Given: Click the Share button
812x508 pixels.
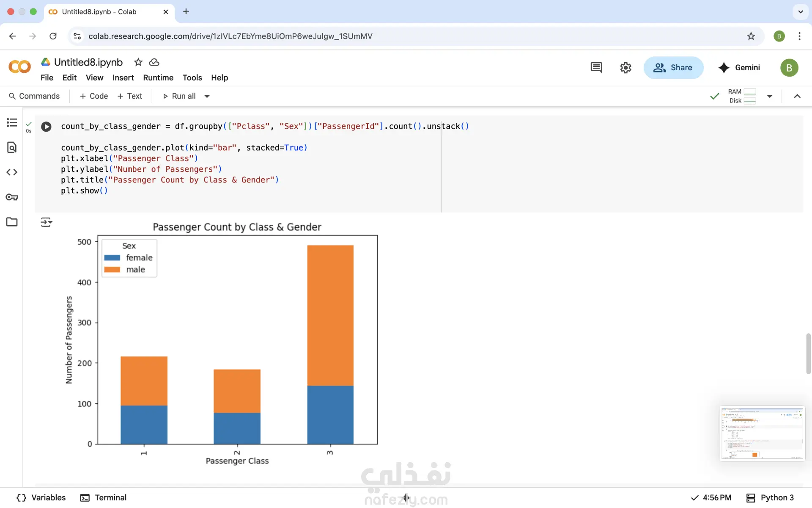Looking at the screenshot, I should [x=673, y=68].
